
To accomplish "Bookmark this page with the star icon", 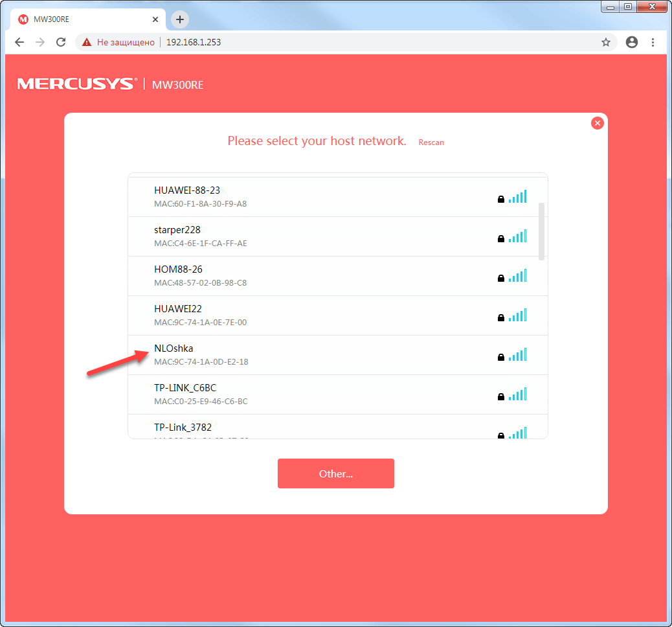I will point(606,42).
